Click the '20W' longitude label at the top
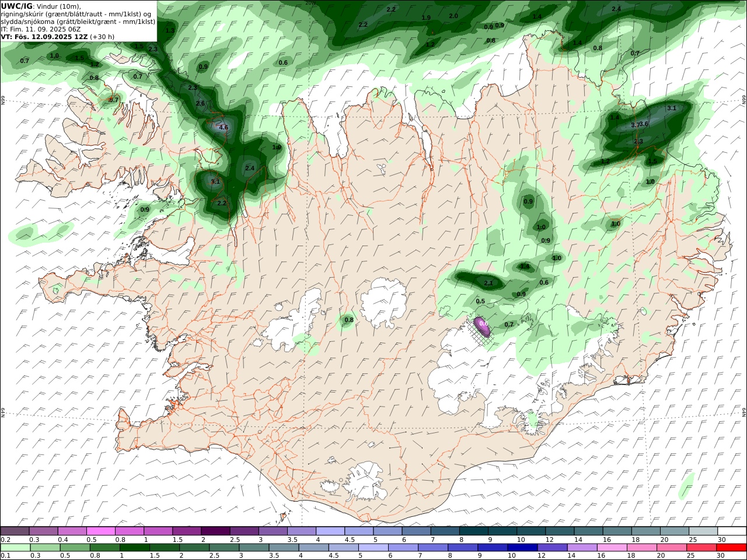747x560 pixels. (x=310, y=3)
